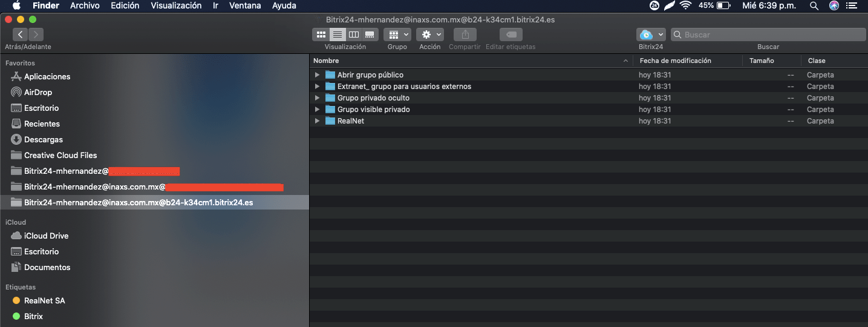868x327 pixels.
Task: Sort by the Clase column header
Action: [x=834, y=61]
